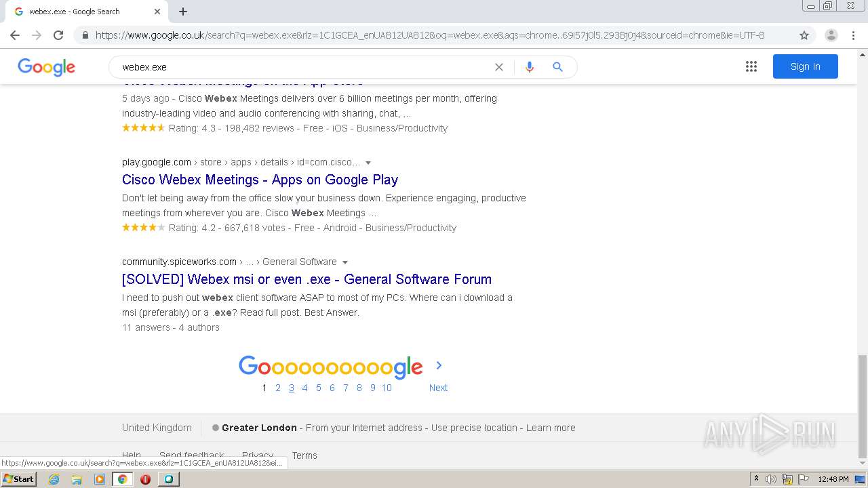Viewport: 868px width, 488px height.
Task: Bookmark this page with the star icon
Action: [804, 35]
